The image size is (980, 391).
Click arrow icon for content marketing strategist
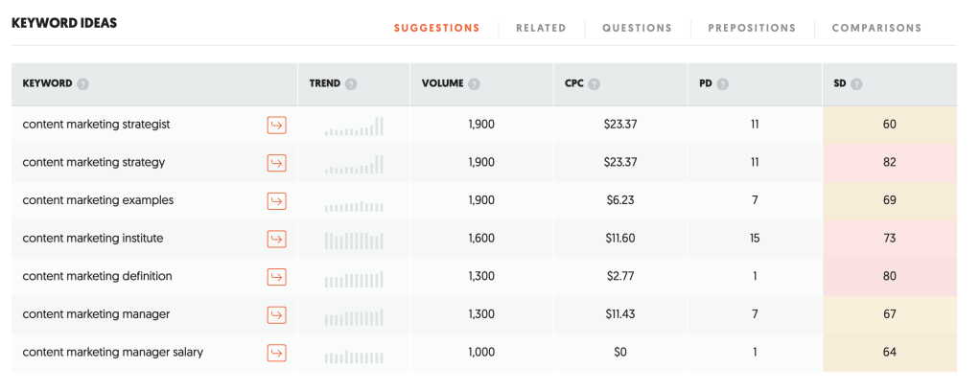click(276, 126)
